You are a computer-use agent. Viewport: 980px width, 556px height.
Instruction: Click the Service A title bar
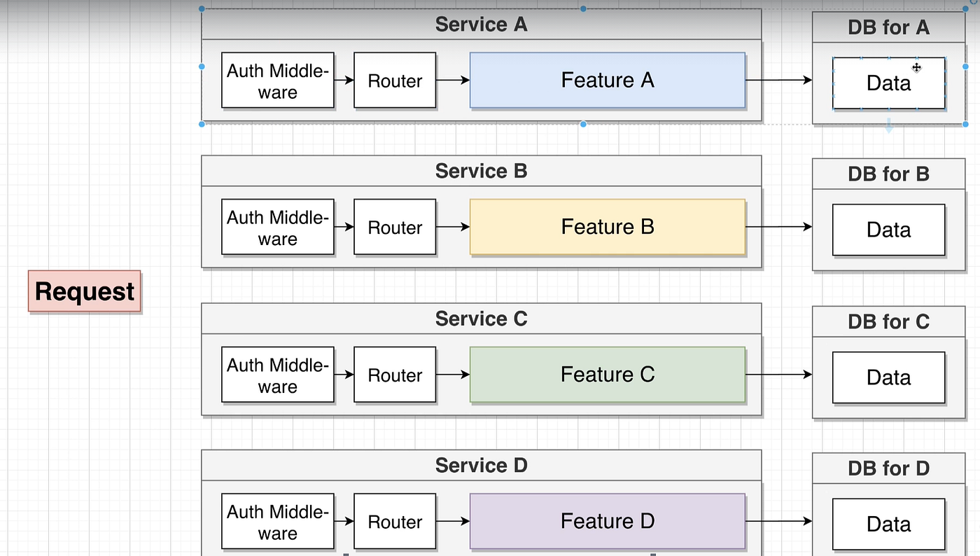(x=481, y=24)
